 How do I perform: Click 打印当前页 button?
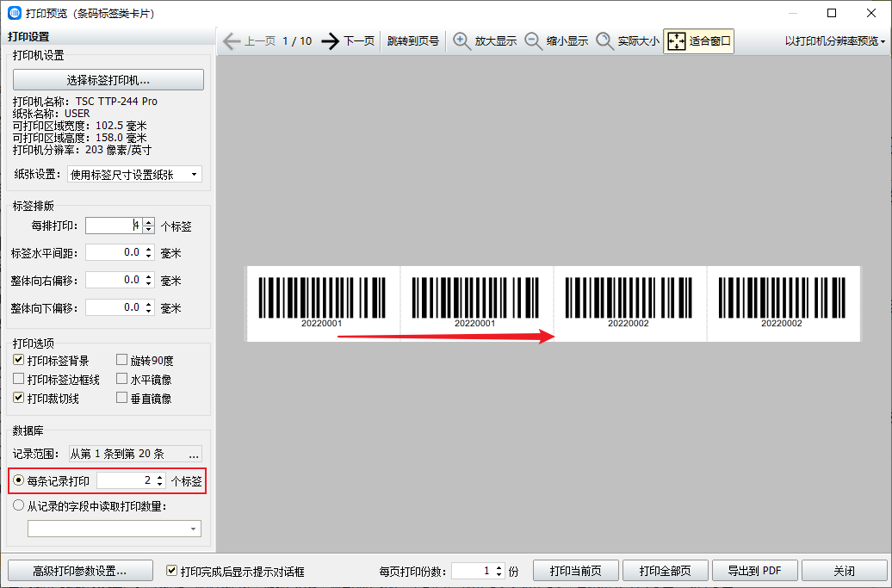pyautogui.click(x=576, y=571)
